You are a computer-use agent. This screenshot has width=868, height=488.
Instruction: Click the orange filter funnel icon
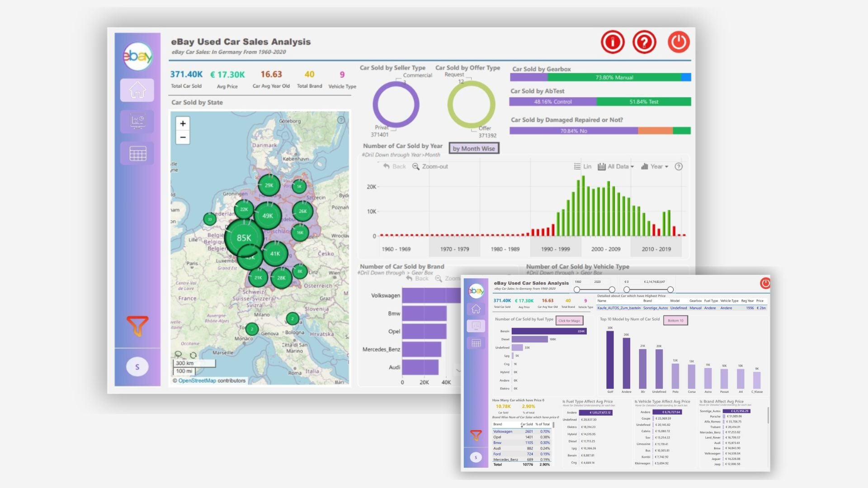137,325
